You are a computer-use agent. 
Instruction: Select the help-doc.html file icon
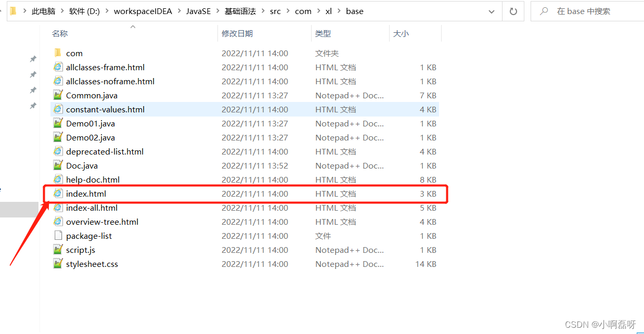58,179
